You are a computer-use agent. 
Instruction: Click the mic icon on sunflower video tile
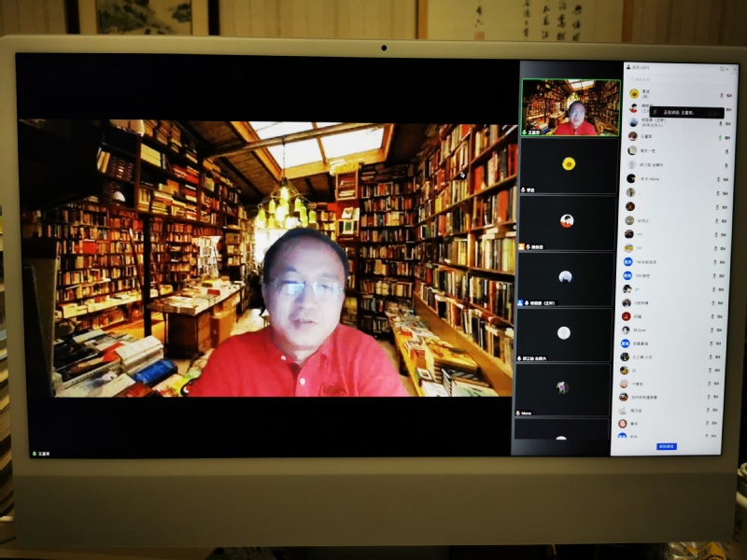click(x=525, y=189)
